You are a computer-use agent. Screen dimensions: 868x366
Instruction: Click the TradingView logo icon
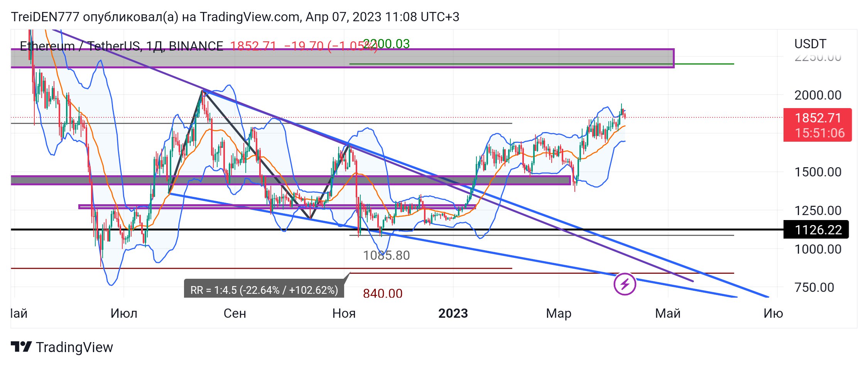pos(21,347)
